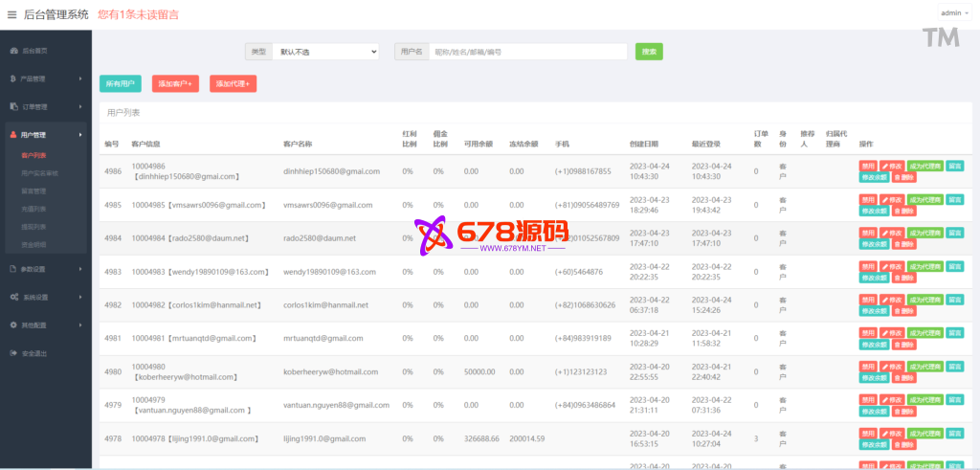Image resolution: width=980 pixels, height=470 pixels.
Task: Open 充值列表 in the sidebar submenu
Action: pyautogui.click(x=34, y=208)
